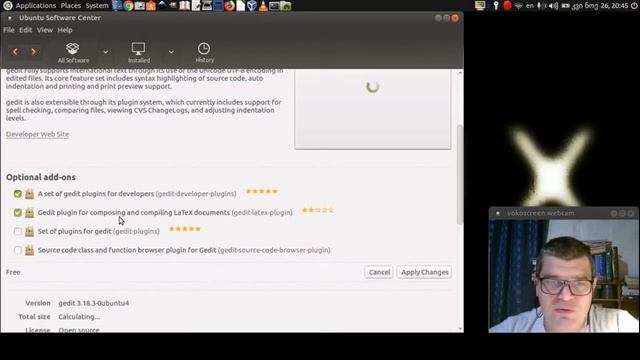
Task: Open the volume speaker indicator
Action: [553, 6]
